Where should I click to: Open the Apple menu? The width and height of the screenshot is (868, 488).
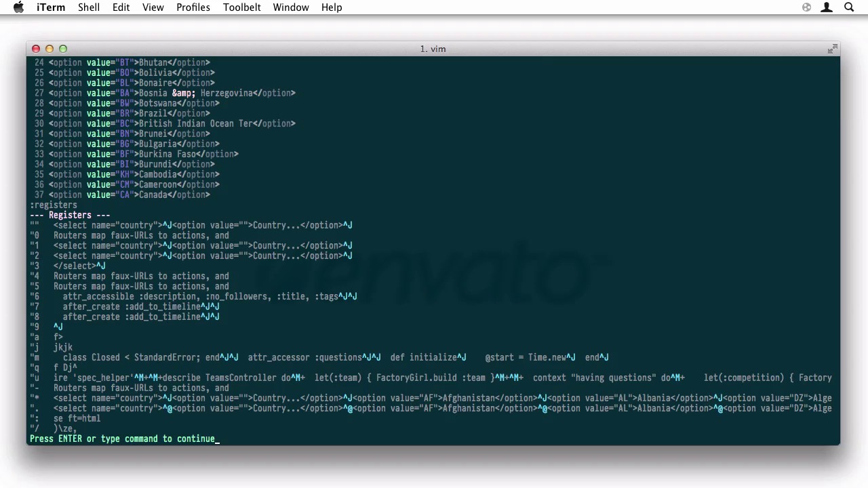[18, 7]
